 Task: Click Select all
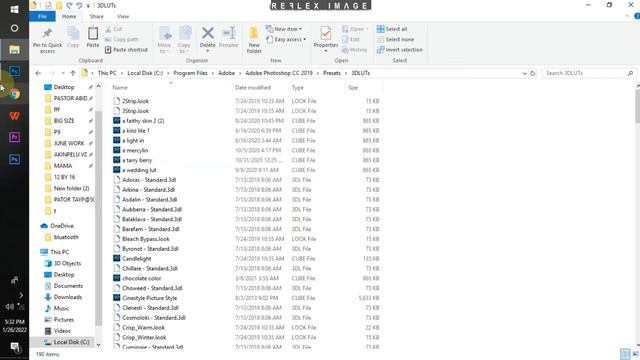392,29
